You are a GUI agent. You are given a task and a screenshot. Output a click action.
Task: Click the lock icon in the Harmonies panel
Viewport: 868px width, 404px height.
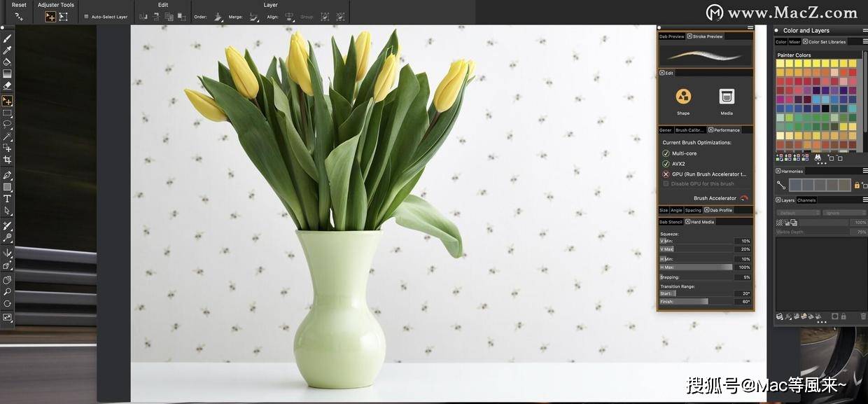tap(857, 185)
